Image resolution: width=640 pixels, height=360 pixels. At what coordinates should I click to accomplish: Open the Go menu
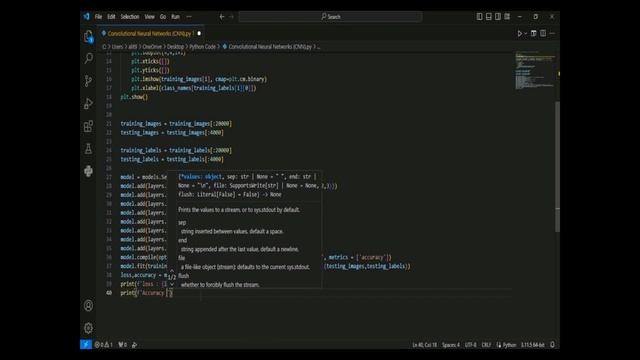163,17
